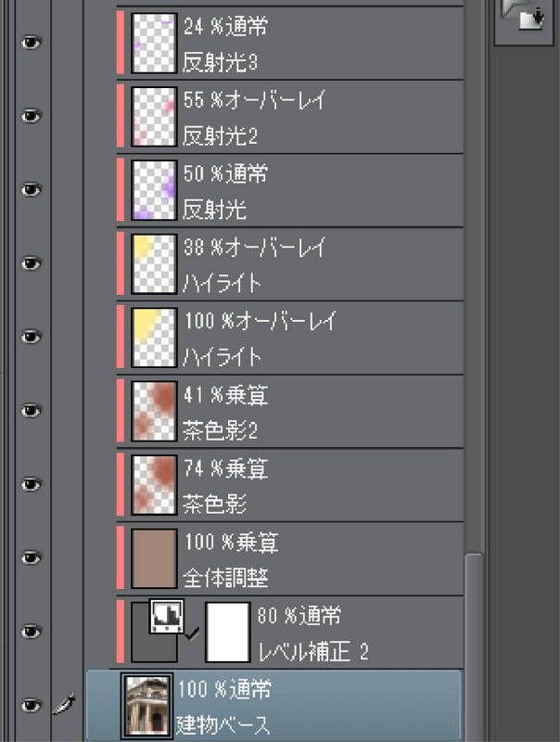
Task: Toggle visibility of the 反射光2 layer
Action: point(32,115)
